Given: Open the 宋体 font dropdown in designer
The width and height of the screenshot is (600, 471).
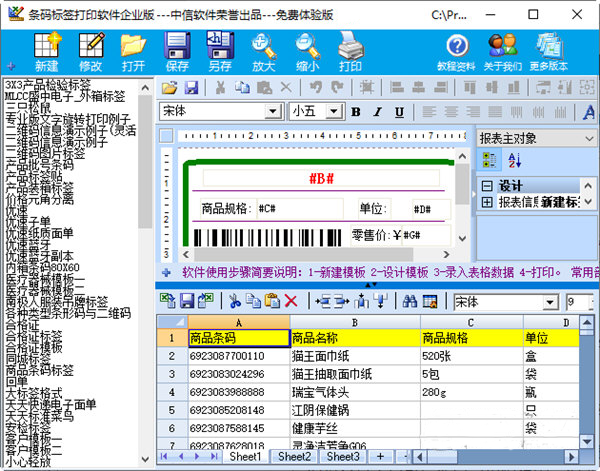Looking at the screenshot, I should point(272,112).
